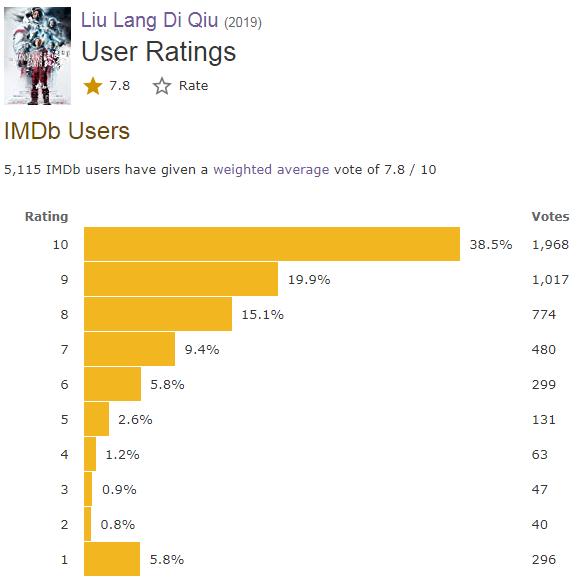Screen dimensions: 581x584
Task: Click the movie poster thumbnail
Action: pos(37,56)
